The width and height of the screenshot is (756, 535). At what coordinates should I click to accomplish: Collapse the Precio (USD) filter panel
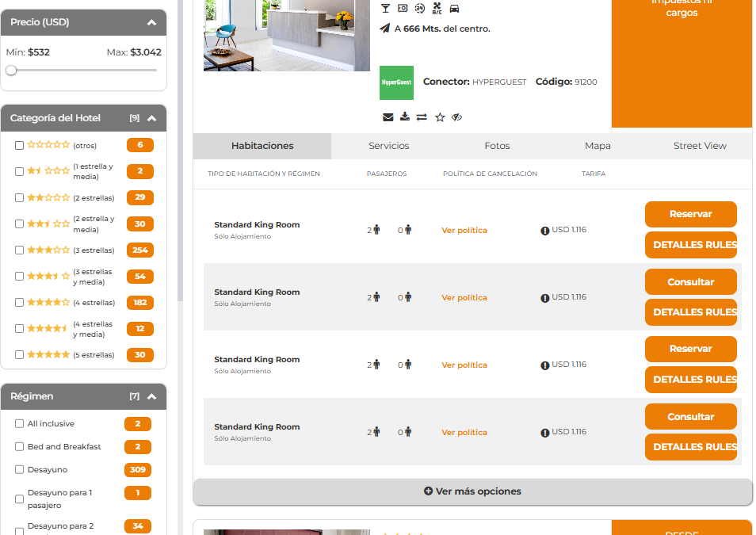pyautogui.click(x=151, y=22)
